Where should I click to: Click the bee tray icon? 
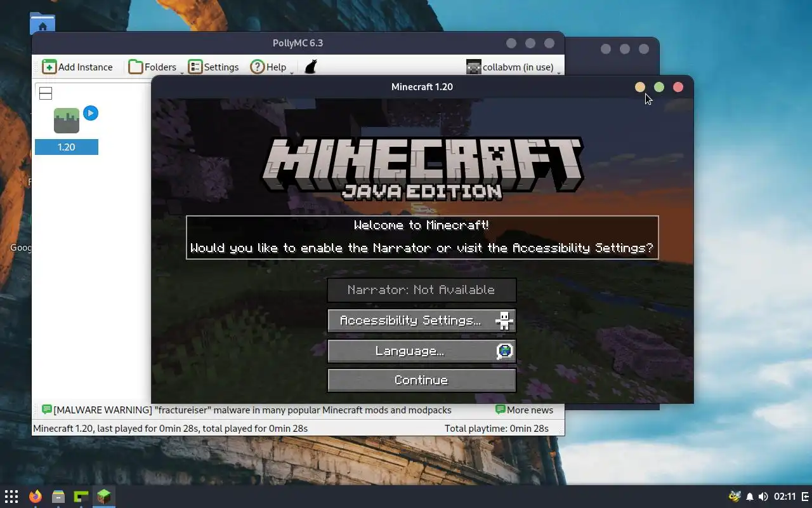tap(735, 496)
